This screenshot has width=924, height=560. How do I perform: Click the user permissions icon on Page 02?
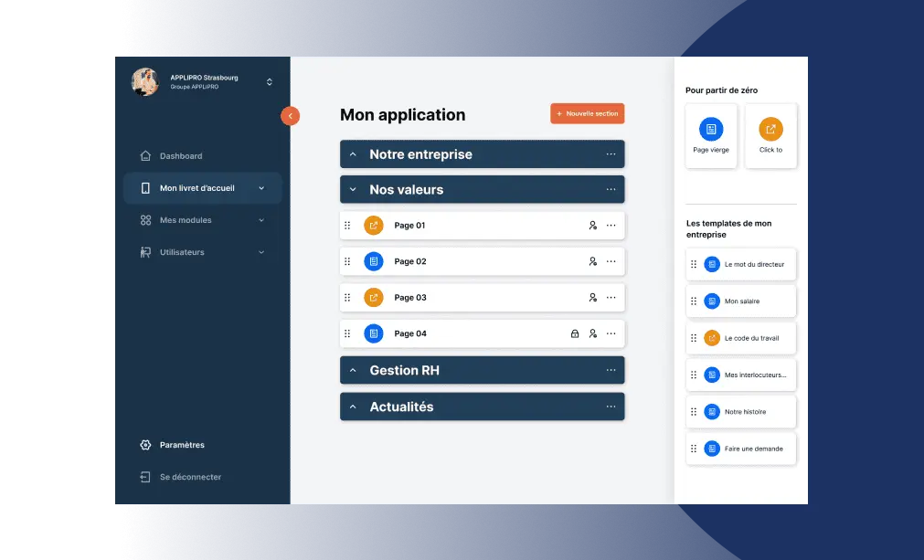pos(593,261)
